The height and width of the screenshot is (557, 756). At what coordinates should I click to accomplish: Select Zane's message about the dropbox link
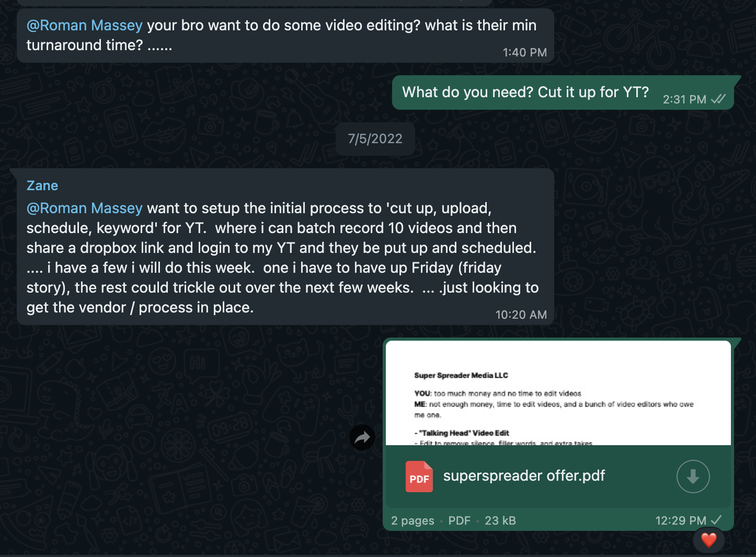pos(285,247)
